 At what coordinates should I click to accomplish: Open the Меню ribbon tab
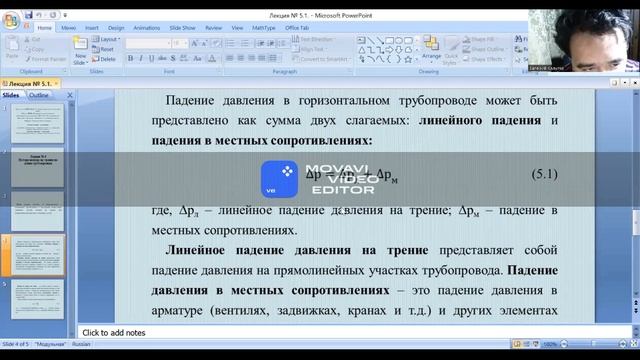(x=69, y=28)
